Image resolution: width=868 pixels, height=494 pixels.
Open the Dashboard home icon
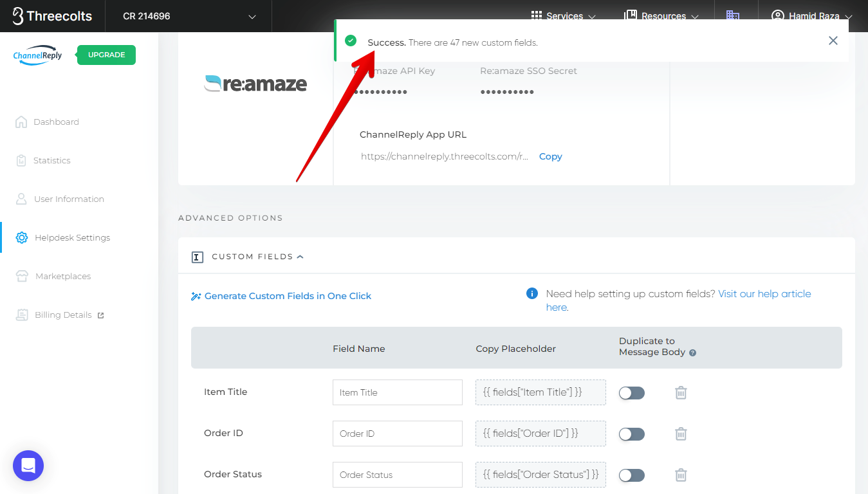pos(21,122)
